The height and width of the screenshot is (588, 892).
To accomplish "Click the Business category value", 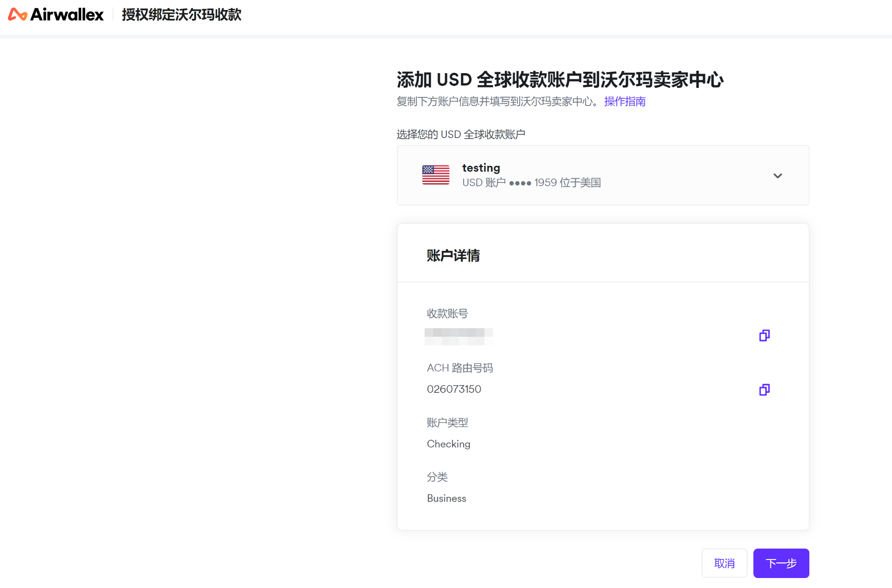I will coord(446,498).
